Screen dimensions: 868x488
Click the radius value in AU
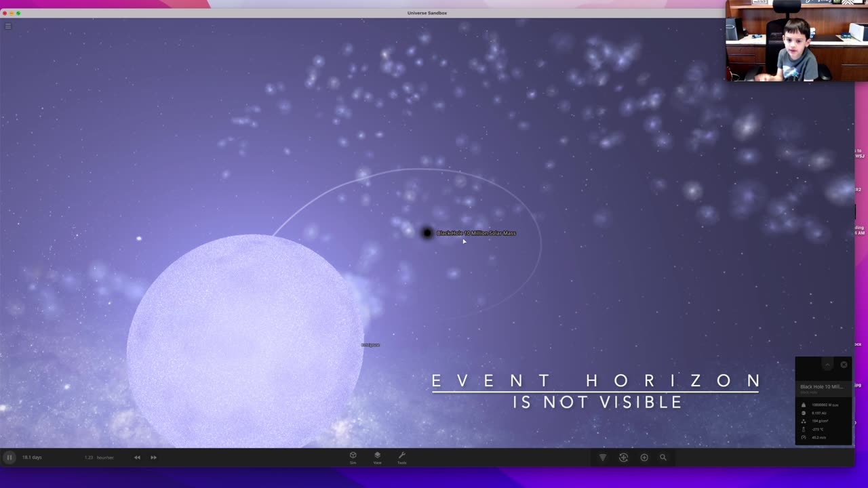pos(818,413)
